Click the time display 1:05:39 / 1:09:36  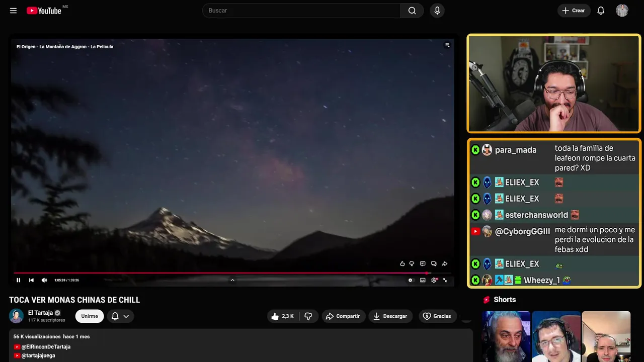[x=66, y=280]
